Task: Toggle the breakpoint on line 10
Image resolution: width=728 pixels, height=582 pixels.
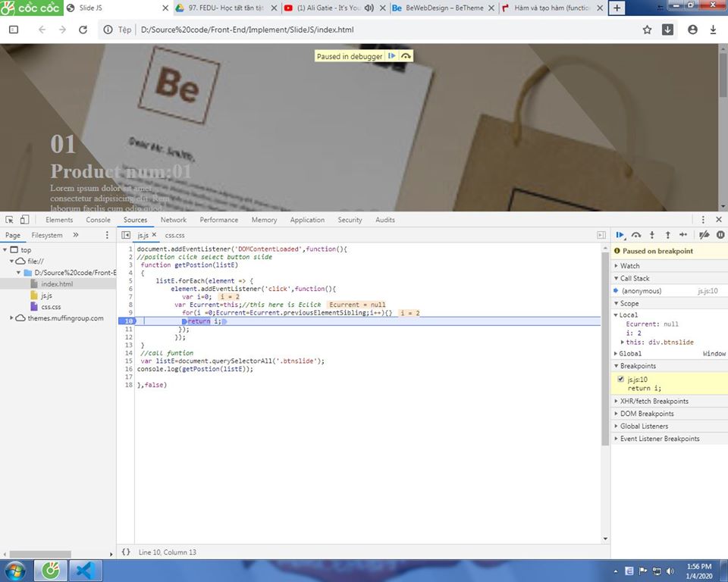Action: [x=129, y=321]
